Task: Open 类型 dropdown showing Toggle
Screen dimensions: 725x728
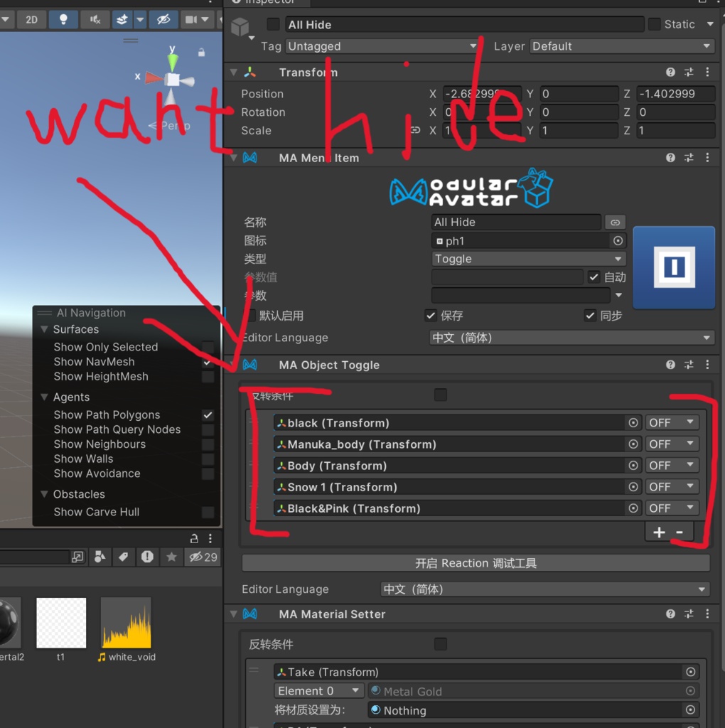Action: (x=529, y=259)
